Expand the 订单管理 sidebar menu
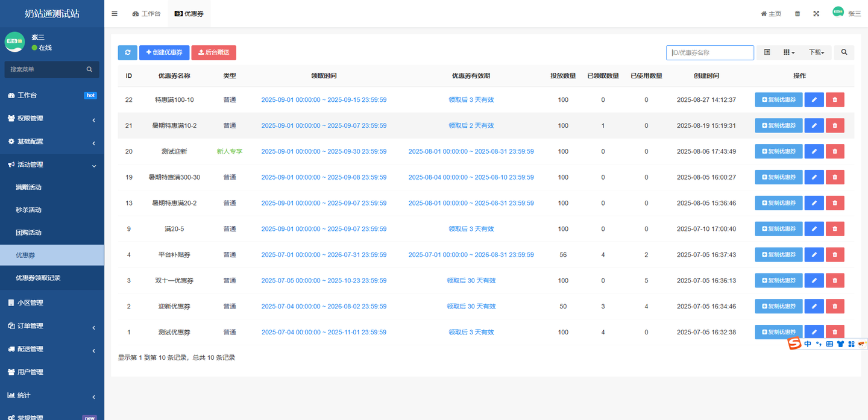868x420 pixels. point(52,326)
